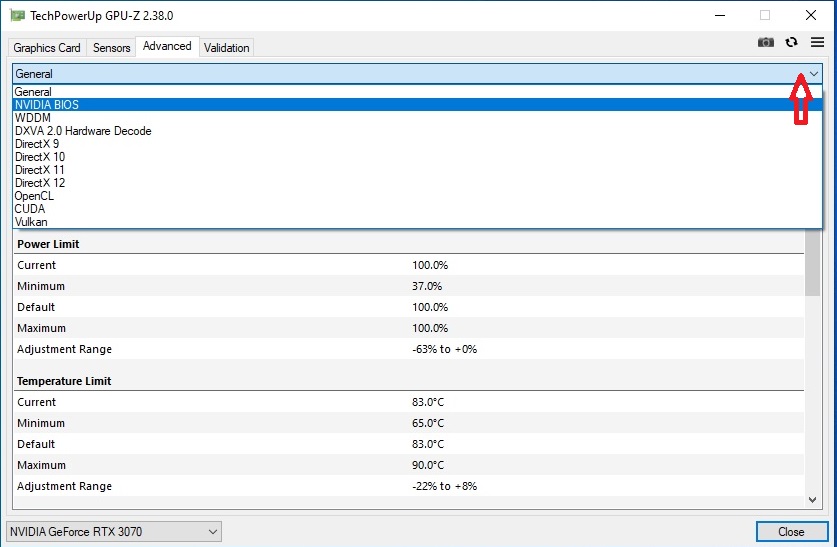Select DXVA 2.0 Hardware Decode option

click(83, 131)
